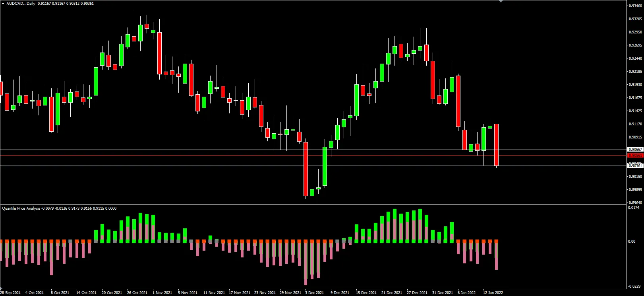Screen dimensions: 644x296
Task: Click the 11 Nov 2021 date label
Action: pyautogui.click(x=214, y=293)
